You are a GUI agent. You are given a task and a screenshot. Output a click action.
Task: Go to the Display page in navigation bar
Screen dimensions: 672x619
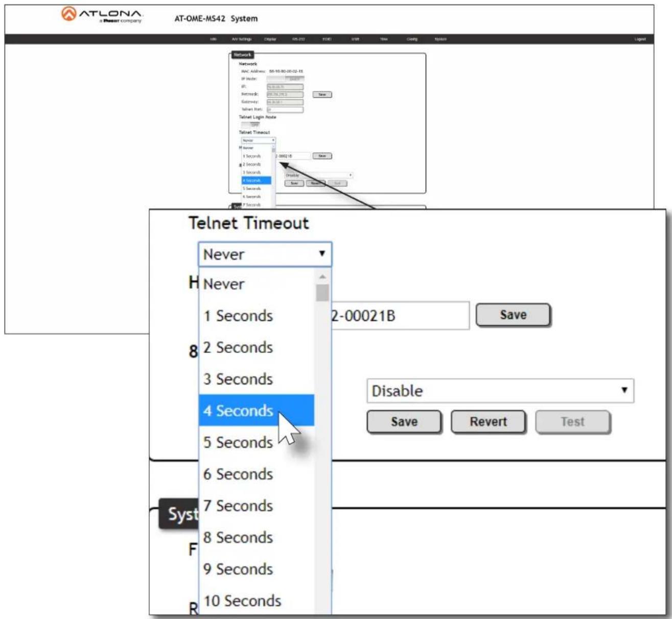tap(270, 39)
